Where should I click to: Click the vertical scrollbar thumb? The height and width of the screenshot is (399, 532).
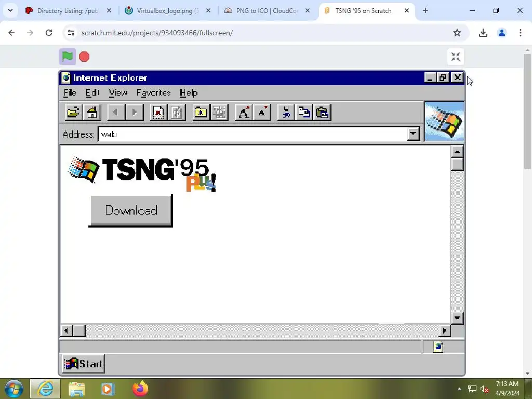[x=457, y=164]
